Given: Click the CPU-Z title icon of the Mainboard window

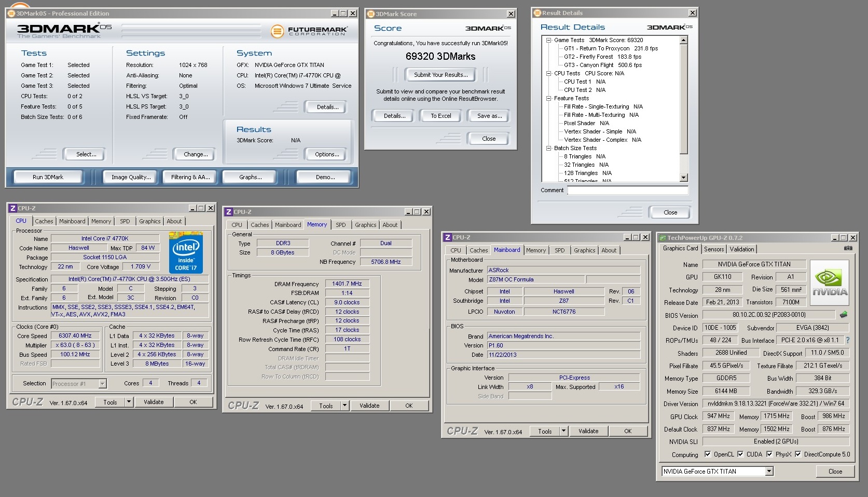Looking at the screenshot, I should 447,237.
